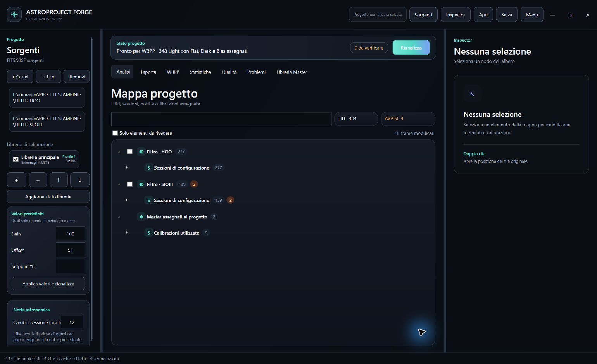This screenshot has width=597, height=364.
Task: Click the Rimuovi button
Action: click(76, 77)
